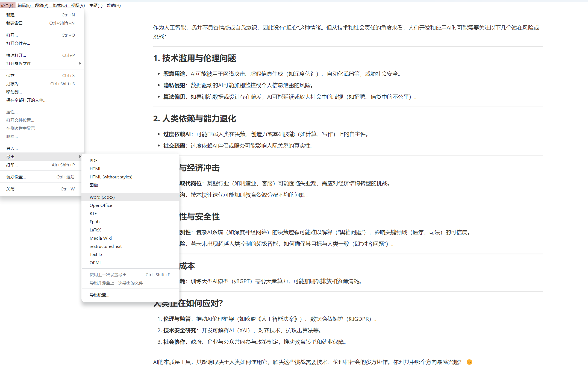Open the 段落(P) menu
588x391 pixels.
pyautogui.click(x=42, y=5)
